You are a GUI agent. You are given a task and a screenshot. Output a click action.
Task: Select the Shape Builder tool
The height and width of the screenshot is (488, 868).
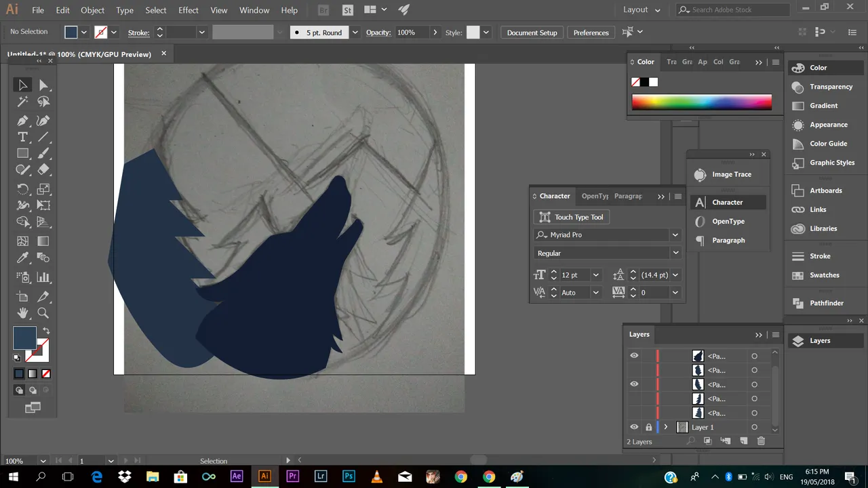[22, 222]
